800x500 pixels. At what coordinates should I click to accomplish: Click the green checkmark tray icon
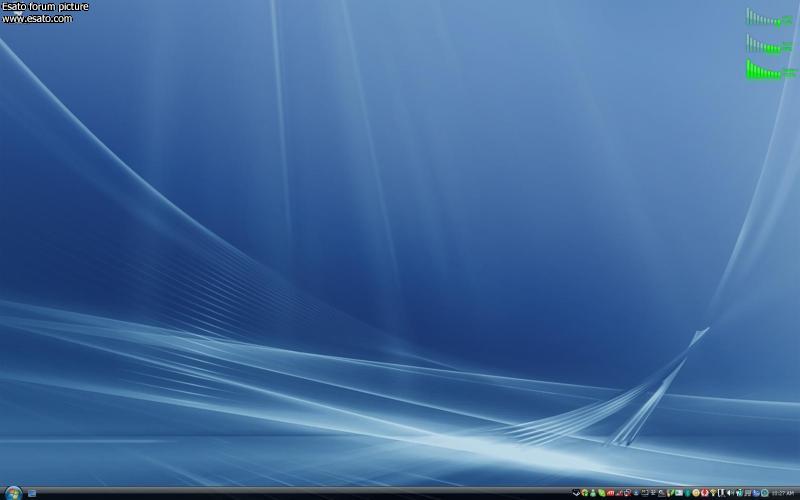pyautogui.click(x=670, y=493)
